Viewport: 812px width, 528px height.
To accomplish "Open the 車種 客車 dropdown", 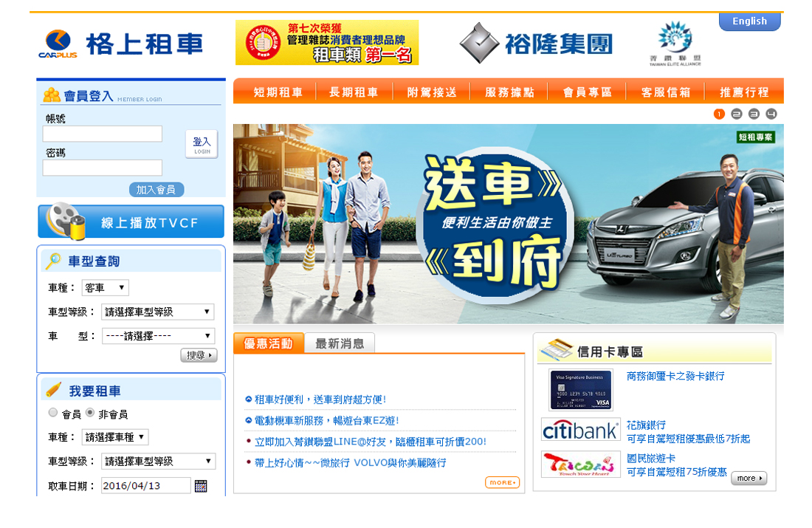I will click(x=105, y=287).
